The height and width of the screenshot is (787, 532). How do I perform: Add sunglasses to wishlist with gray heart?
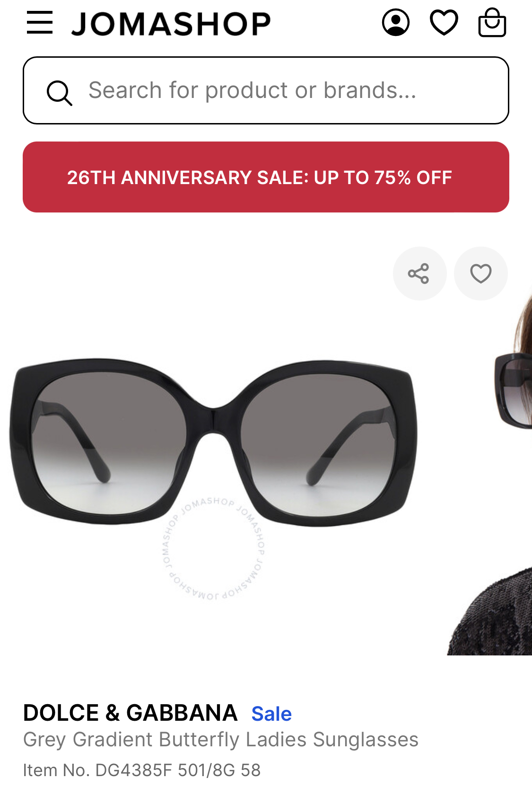pyautogui.click(x=480, y=274)
